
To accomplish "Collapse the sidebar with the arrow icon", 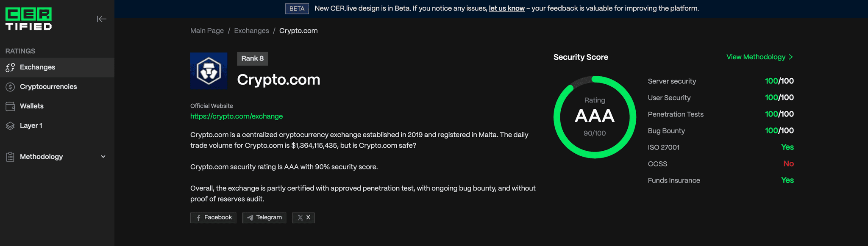I will (x=101, y=19).
